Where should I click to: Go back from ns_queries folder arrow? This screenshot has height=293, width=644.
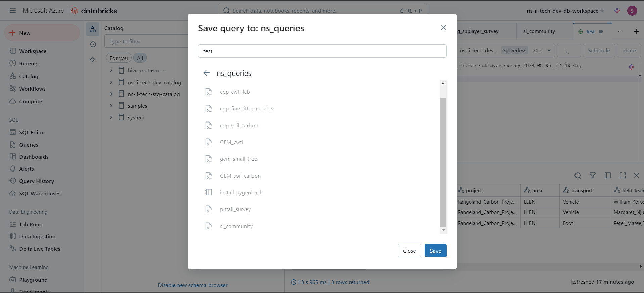(206, 73)
